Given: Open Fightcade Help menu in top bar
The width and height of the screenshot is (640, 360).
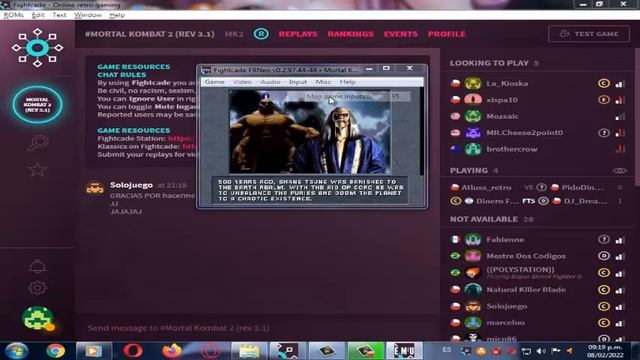Looking at the screenshot, I should (117, 15).
